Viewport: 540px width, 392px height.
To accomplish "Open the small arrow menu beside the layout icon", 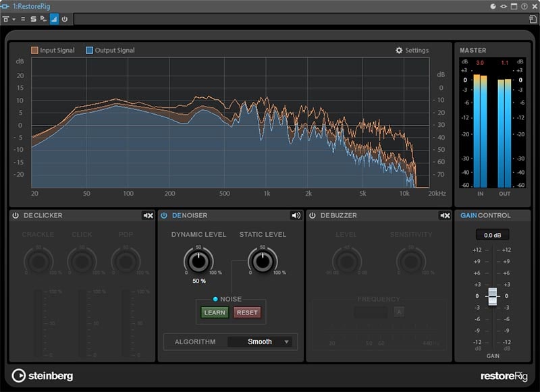I will pos(13,20).
